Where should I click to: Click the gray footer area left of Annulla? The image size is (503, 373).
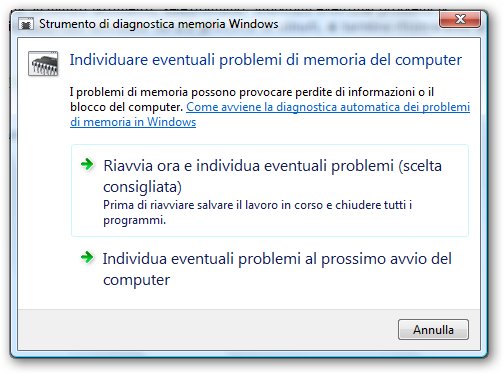click(207, 330)
